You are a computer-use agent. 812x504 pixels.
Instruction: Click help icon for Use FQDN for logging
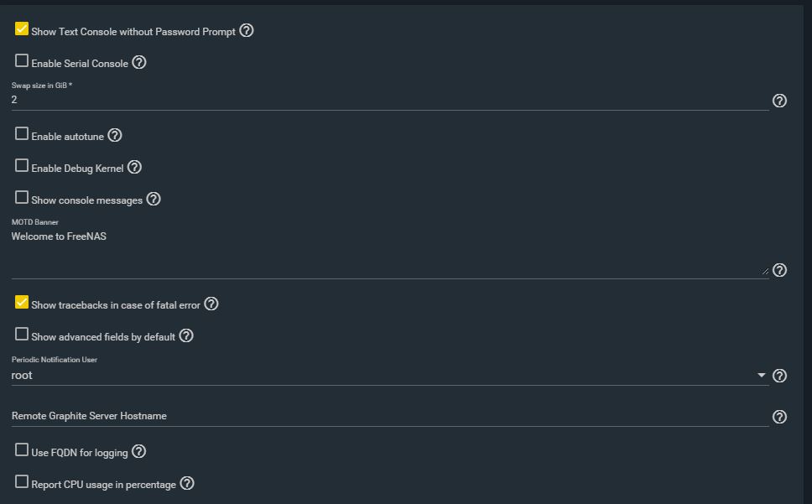(x=138, y=451)
